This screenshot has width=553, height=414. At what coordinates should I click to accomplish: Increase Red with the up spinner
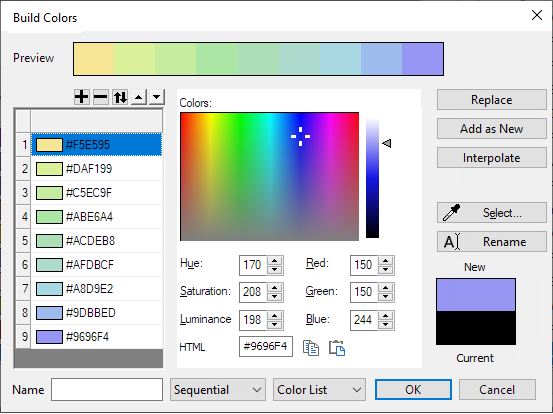(x=385, y=261)
